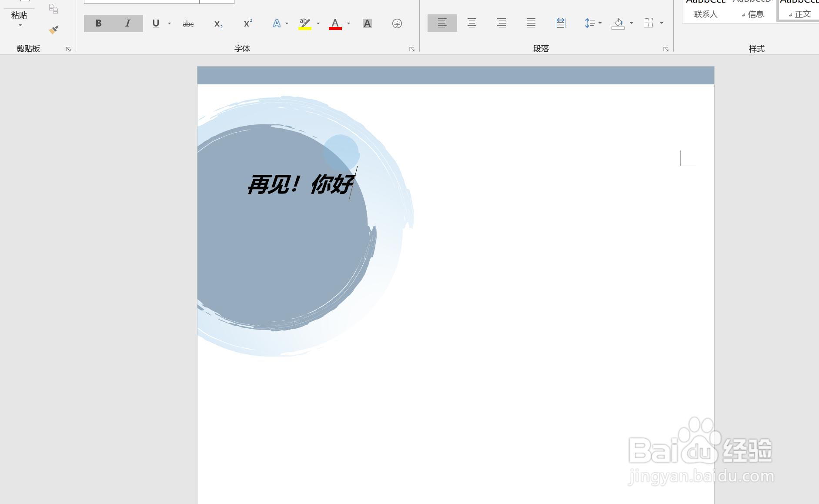Apply enclosed character formatting
This screenshot has height=504, width=819.
point(397,23)
